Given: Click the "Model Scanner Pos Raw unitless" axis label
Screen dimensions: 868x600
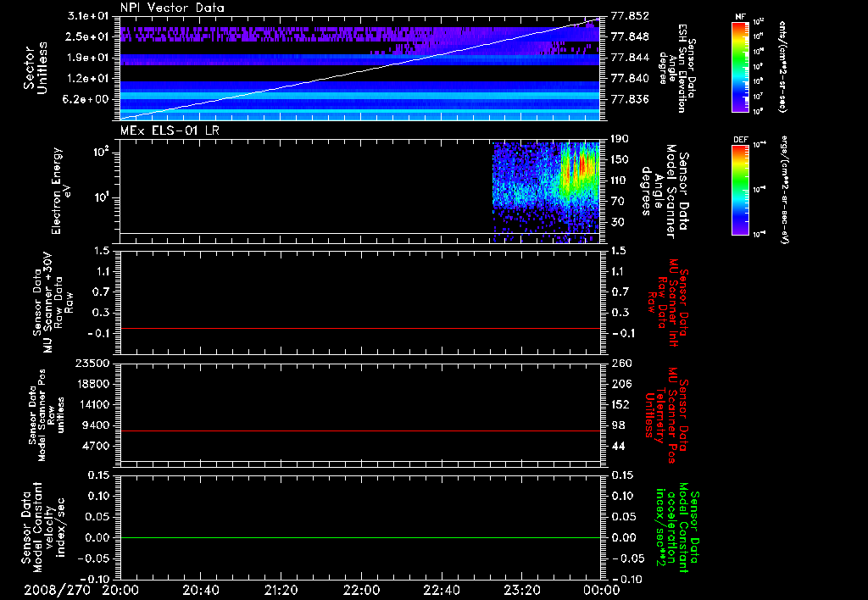Looking at the screenshot, I should [x=47, y=415].
